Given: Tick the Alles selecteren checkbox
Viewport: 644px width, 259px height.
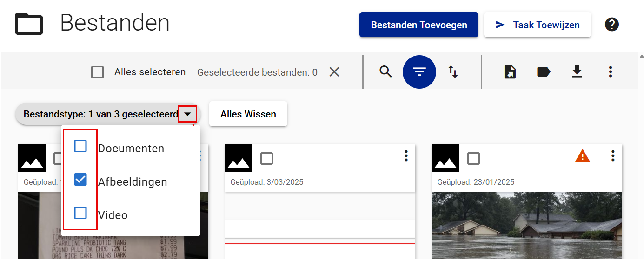Looking at the screenshot, I should pyautogui.click(x=98, y=72).
